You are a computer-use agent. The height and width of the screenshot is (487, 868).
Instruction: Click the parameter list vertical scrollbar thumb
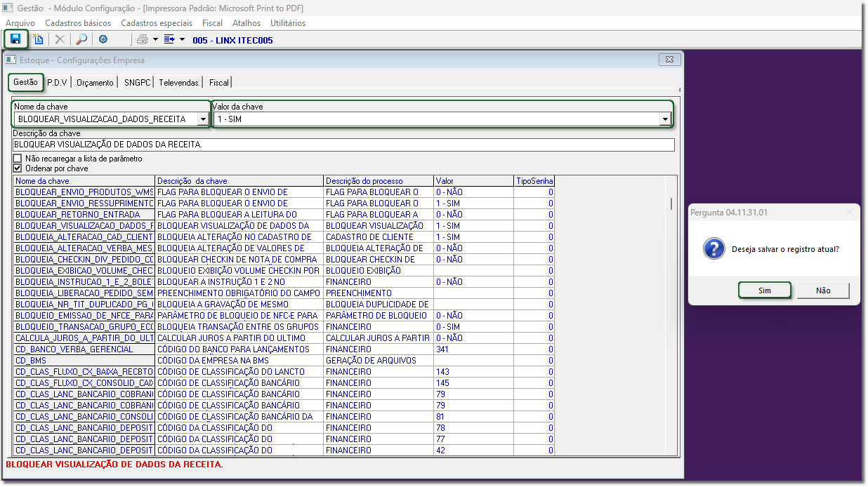click(671, 204)
